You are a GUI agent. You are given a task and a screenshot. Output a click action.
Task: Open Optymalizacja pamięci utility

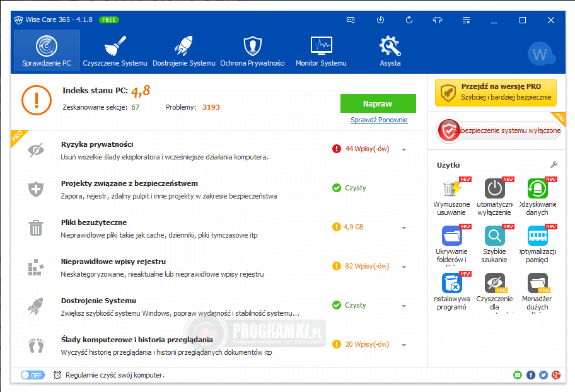pyautogui.click(x=537, y=245)
